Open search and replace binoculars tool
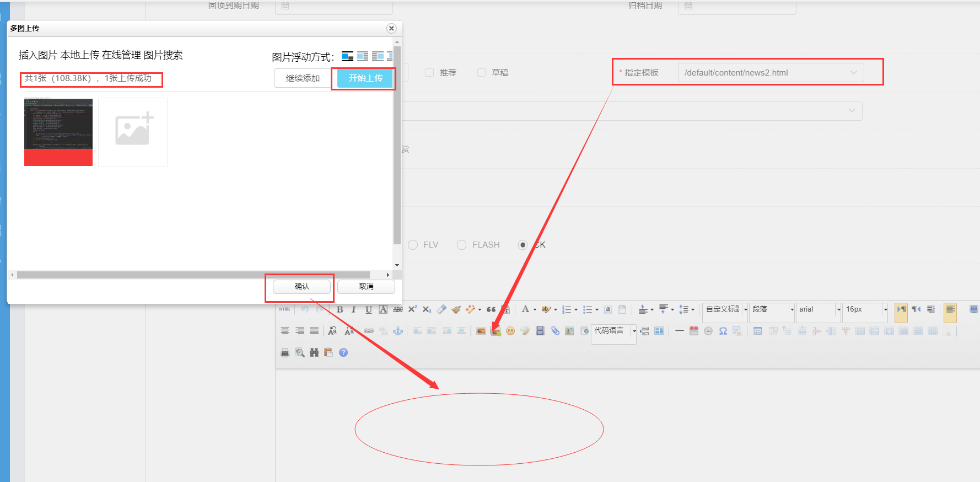980x482 pixels. point(314,352)
